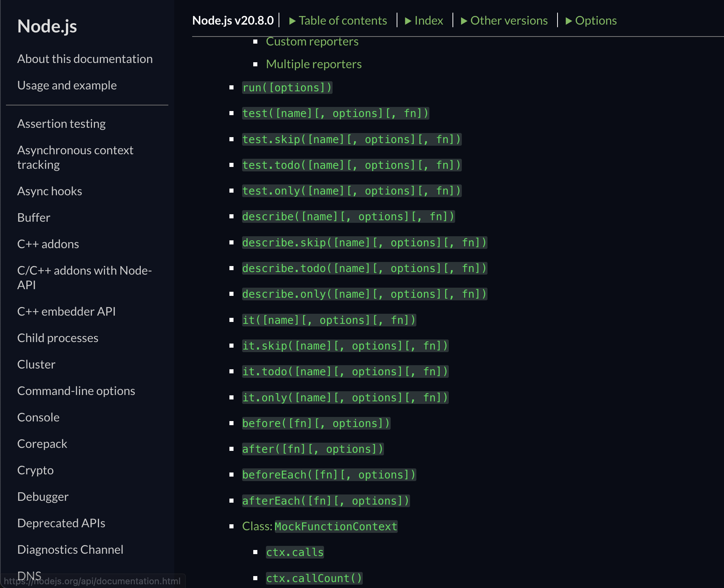Jump to run([options]) entry
The height and width of the screenshot is (588, 724).
287,88
